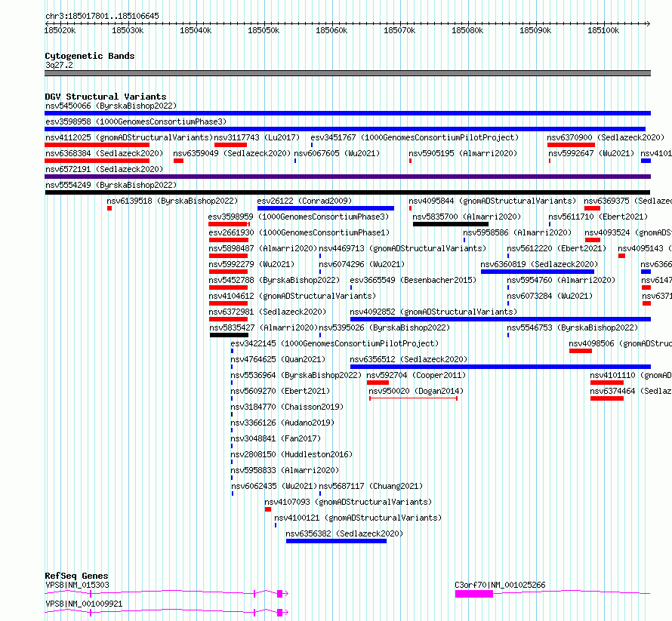
Task: Open nsv5992647 (Wu2021) variant
Action: 591,153
